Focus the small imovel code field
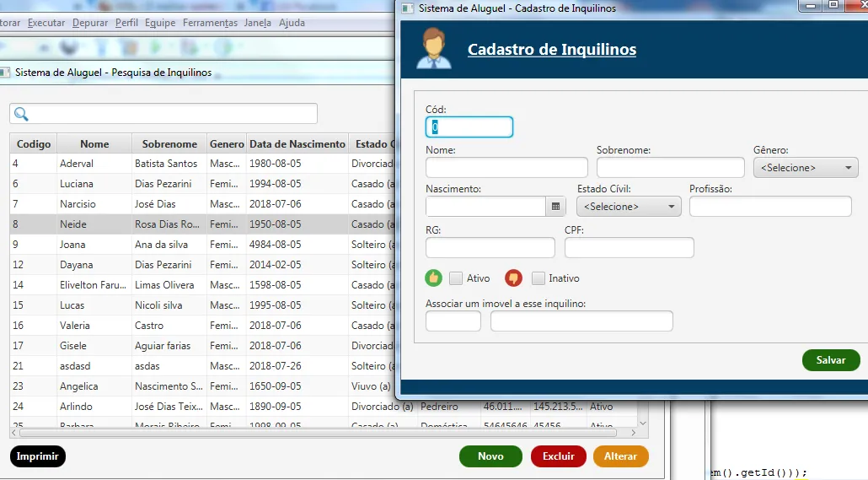This screenshot has height=480, width=868. 453,321
